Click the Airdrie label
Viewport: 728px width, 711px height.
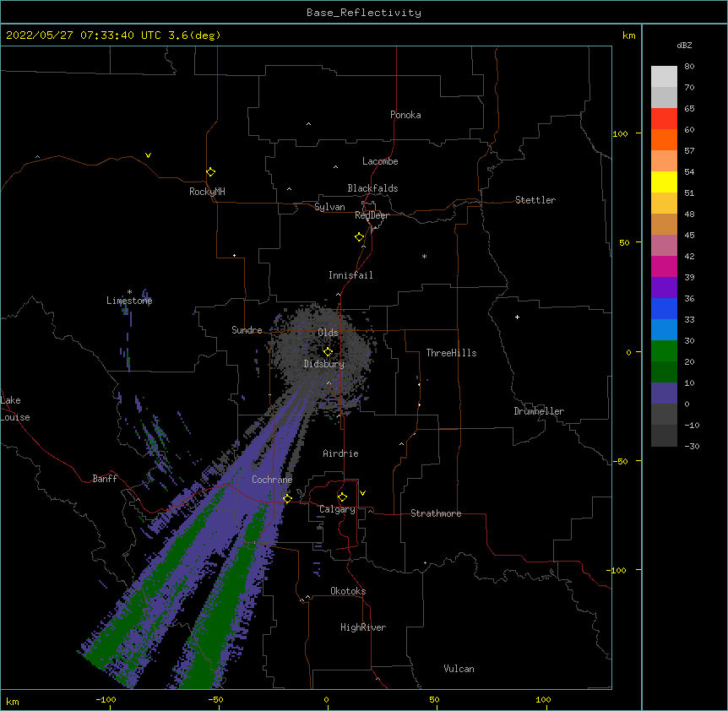[x=340, y=453]
